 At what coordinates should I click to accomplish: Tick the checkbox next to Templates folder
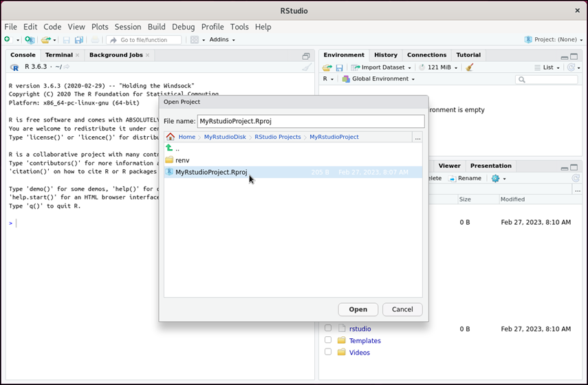coord(328,340)
